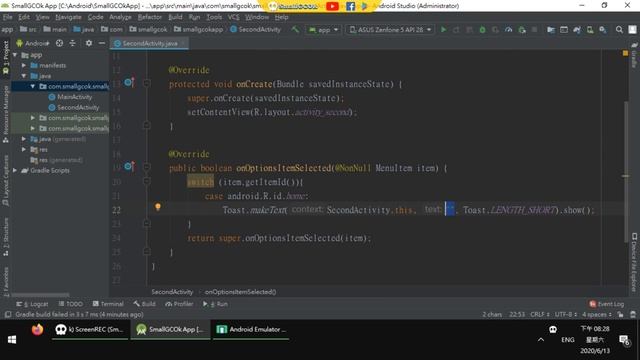Click override gutter icon on line 19
The width and height of the screenshot is (640, 360).
click(x=129, y=167)
